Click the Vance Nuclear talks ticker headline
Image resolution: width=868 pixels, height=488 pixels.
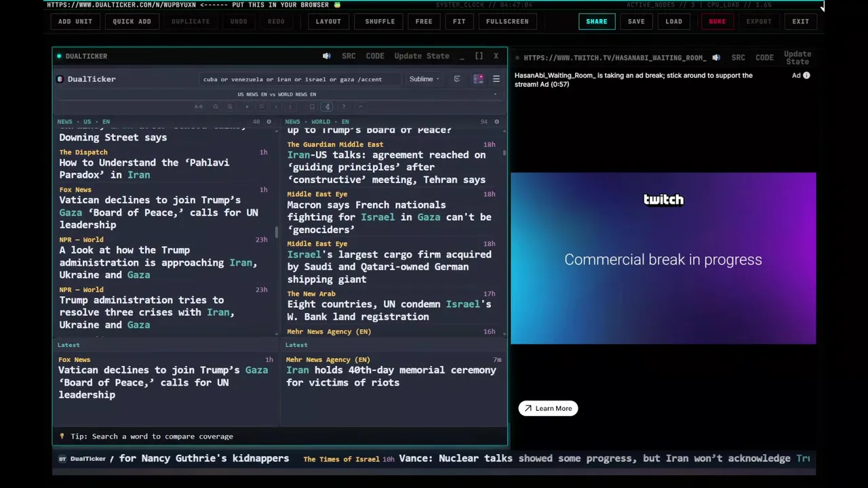(x=595, y=459)
